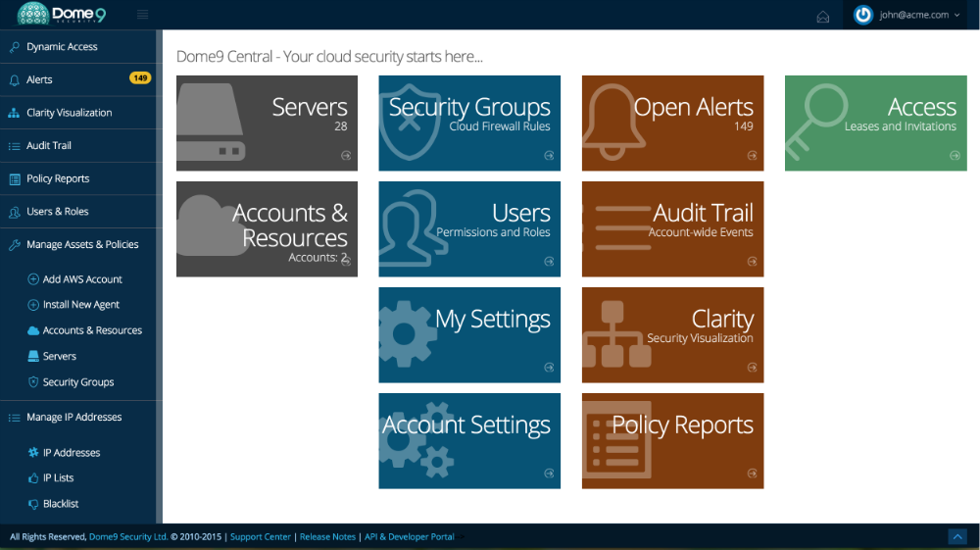Toggle the hamburger sidebar menu icon
The width and height of the screenshot is (980, 550).
tap(142, 15)
